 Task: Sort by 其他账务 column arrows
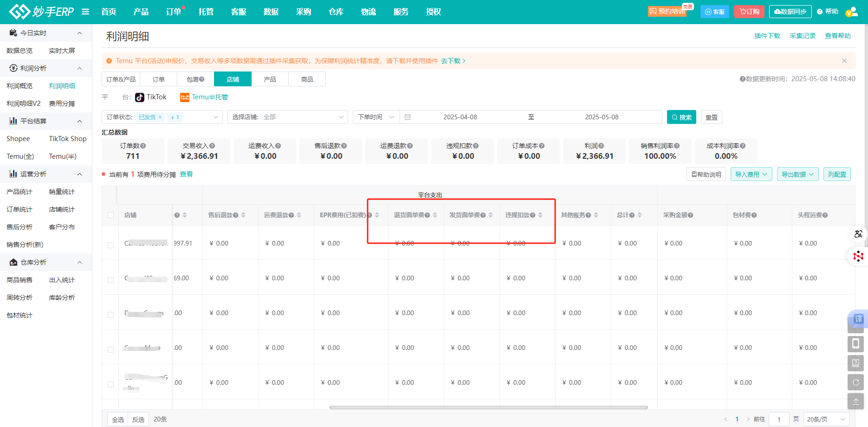pos(596,215)
